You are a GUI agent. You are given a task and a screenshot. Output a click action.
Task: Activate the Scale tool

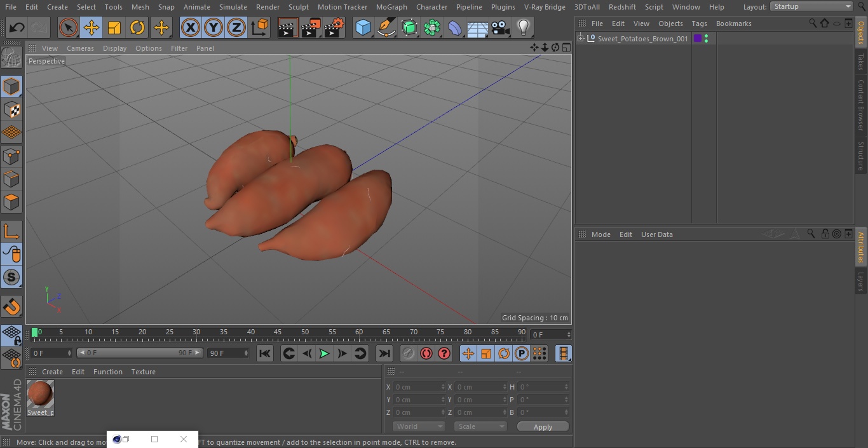(x=114, y=27)
